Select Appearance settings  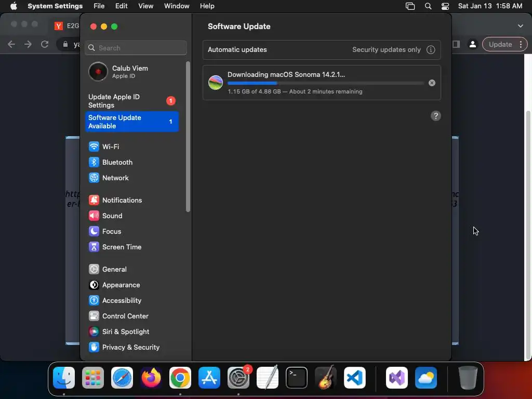(x=131, y=285)
